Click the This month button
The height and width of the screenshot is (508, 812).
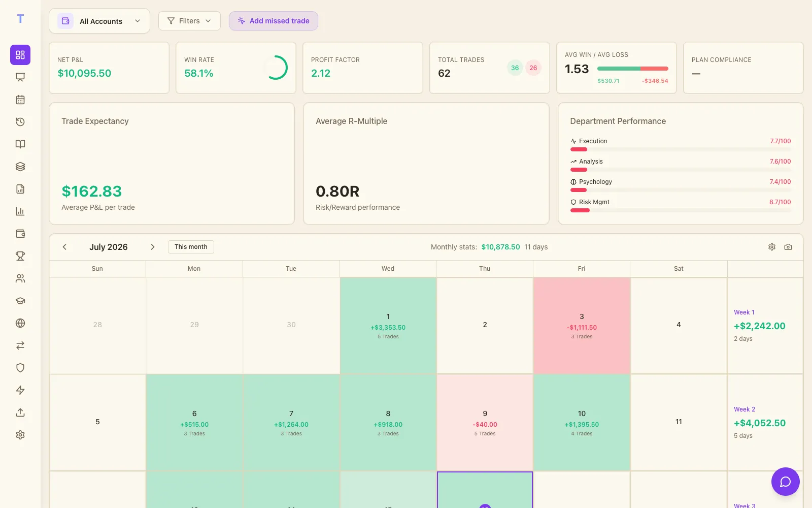coord(191,247)
